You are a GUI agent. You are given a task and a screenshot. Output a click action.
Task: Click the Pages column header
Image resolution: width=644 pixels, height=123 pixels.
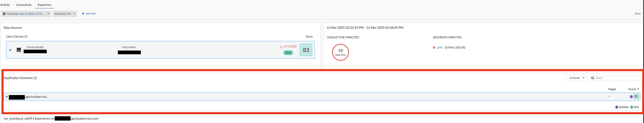[x=612, y=89]
